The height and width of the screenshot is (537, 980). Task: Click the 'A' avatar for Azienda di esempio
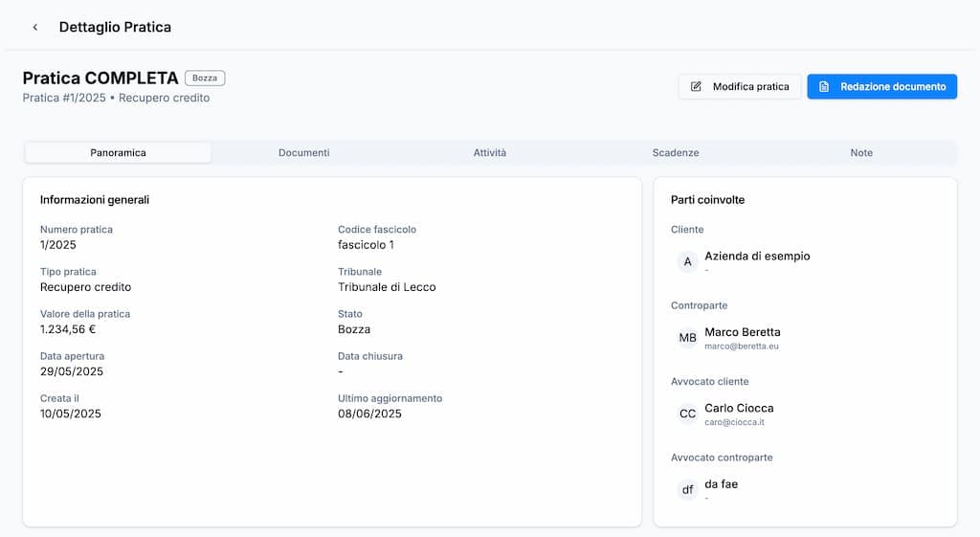click(687, 261)
